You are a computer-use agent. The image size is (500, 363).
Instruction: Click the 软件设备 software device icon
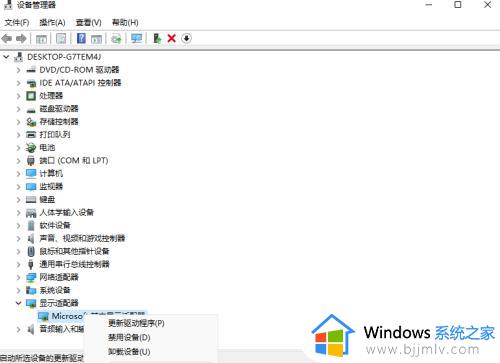click(x=31, y=225)
